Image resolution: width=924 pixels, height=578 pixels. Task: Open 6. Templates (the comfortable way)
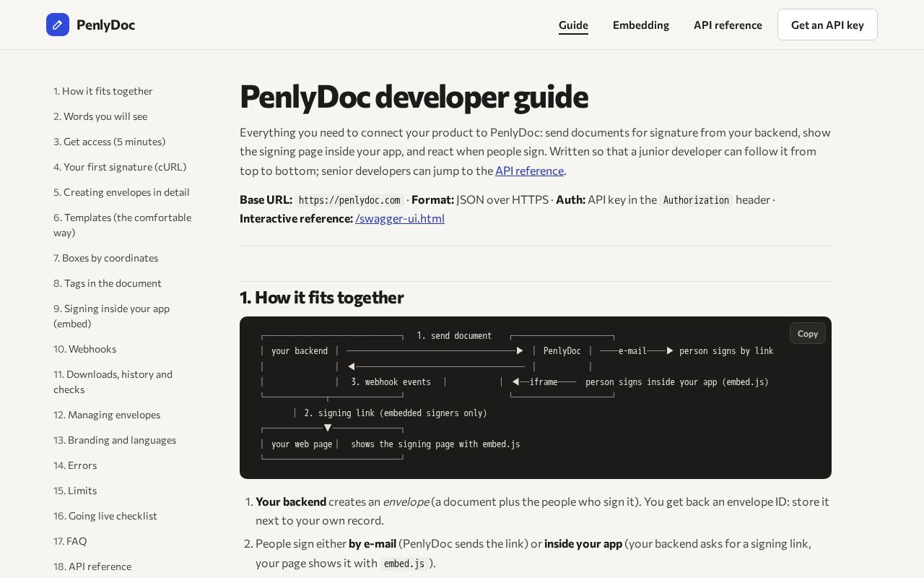(x=123, y=225)
